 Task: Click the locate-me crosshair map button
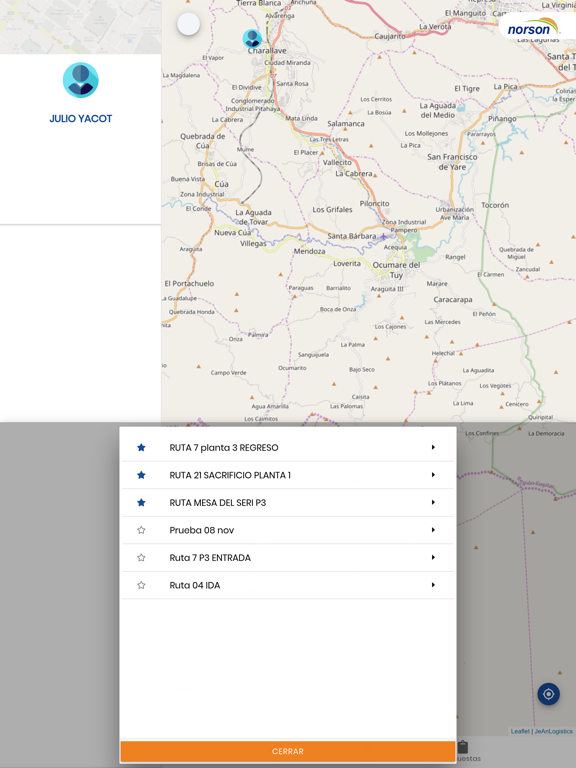(549, 694)
